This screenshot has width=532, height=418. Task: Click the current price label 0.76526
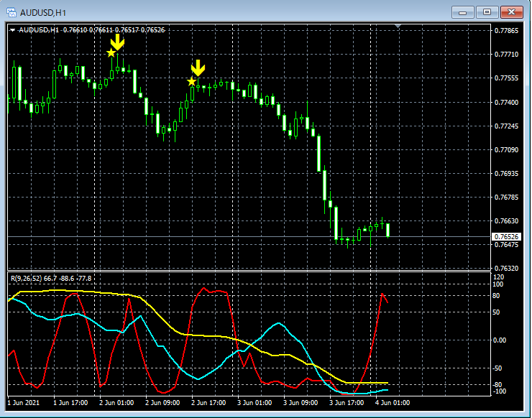pyautogui.click(x=506, y=236)
